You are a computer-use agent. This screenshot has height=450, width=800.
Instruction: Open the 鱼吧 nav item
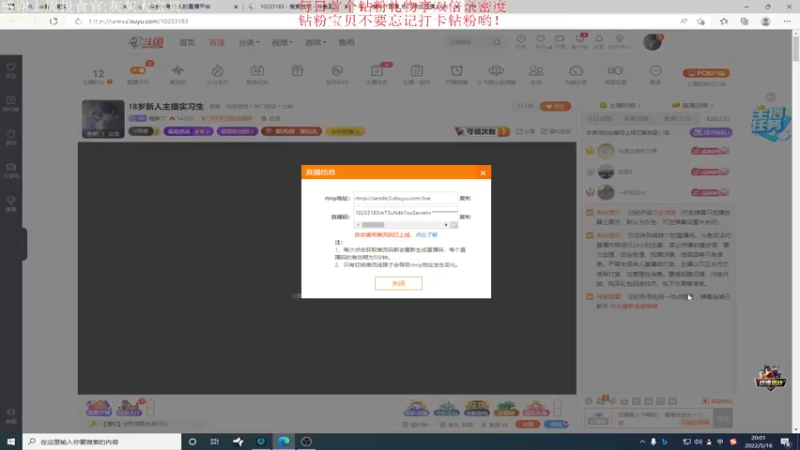coord(346,42)
